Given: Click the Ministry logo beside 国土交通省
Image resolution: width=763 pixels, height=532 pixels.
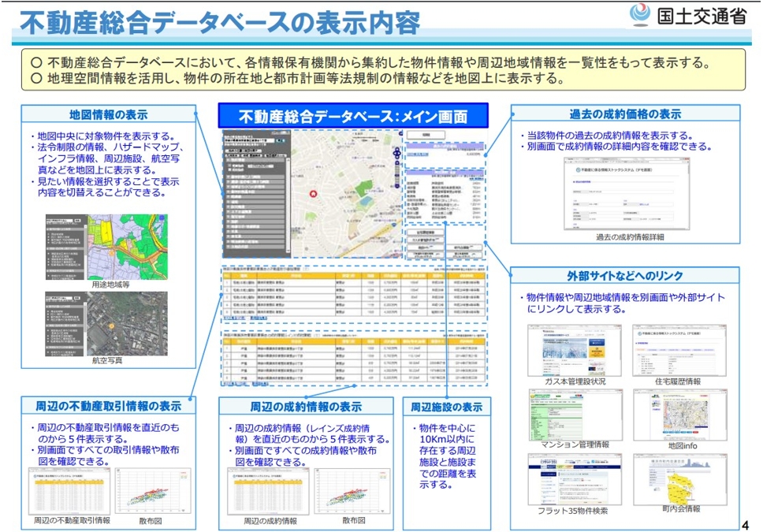Looking at the screenshot, I should (639, 14).
